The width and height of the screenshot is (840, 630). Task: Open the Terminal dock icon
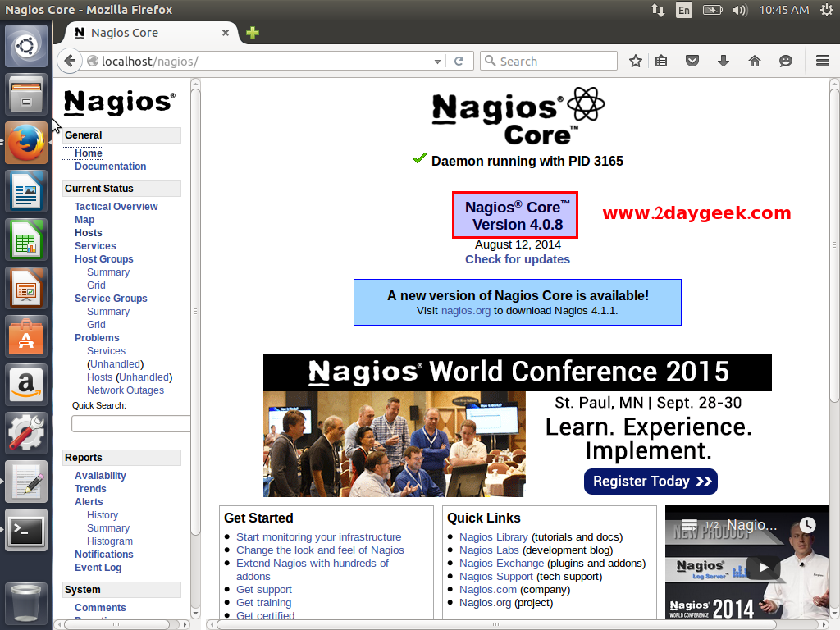coord(26,530)
